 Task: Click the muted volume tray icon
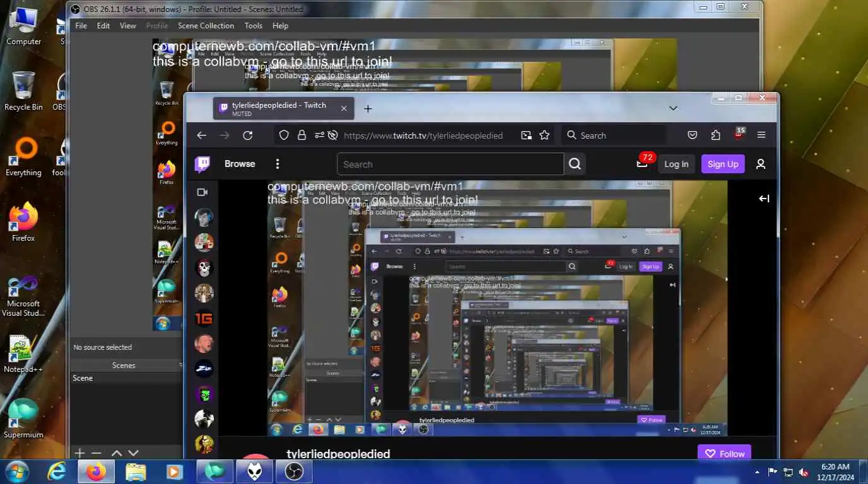[x=804, y=471]
